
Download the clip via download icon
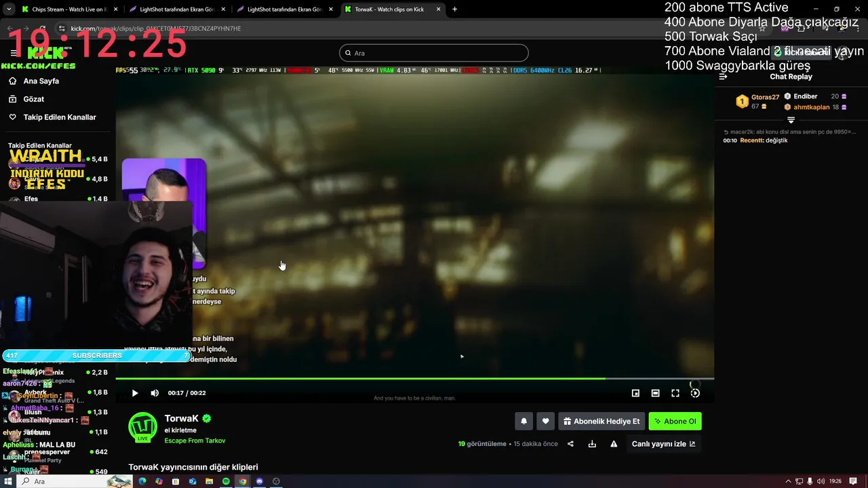click(x=592, y=444)
